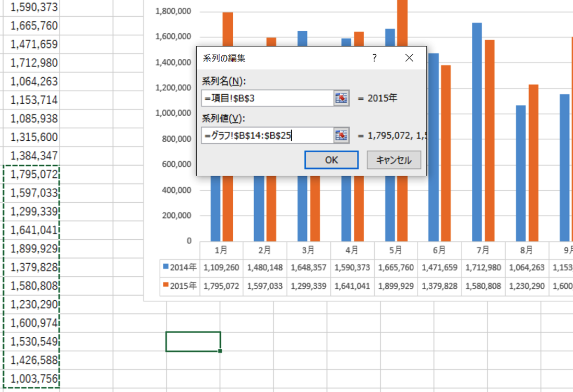
Task: Click the cell with value 1,712,980 in column B
Action: [31, 63]
